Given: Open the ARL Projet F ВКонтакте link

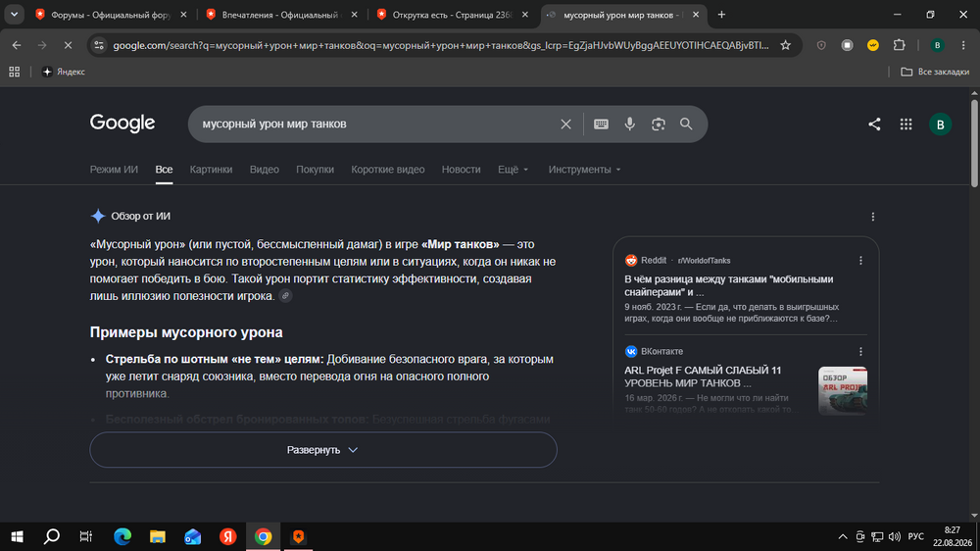Looking at the screenshot, I should (703, 376).
